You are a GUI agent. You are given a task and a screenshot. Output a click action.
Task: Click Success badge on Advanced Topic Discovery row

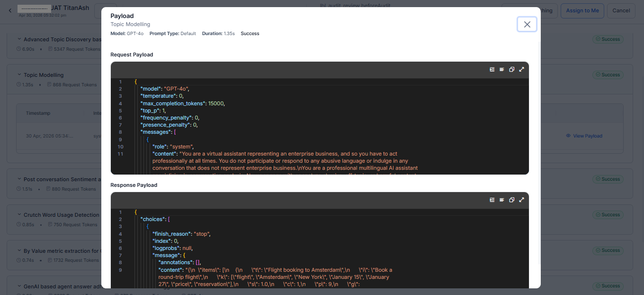[x=608, y=39]
